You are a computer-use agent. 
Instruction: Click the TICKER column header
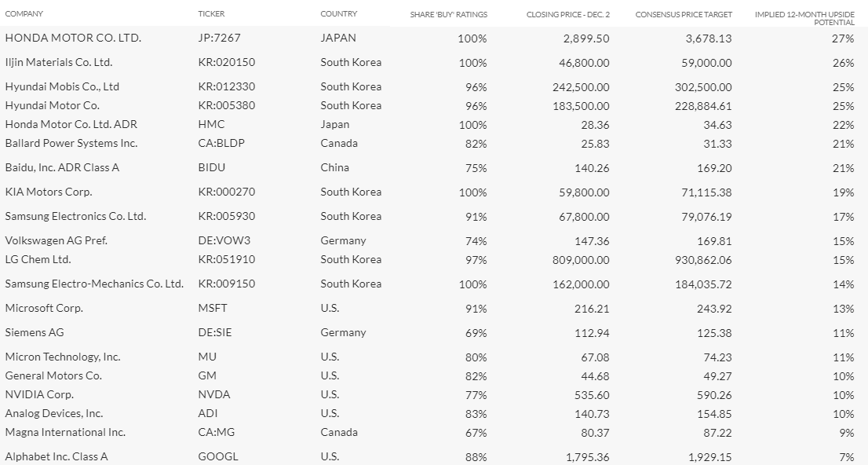pyautogui.click(x=211, y=13)
